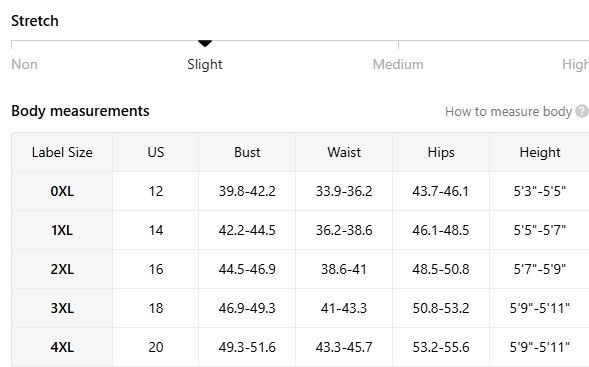Image resolution: width=589 pixels, height=367 pixels.
Task: Click the Label Size column header
Action: click(62, 152)
